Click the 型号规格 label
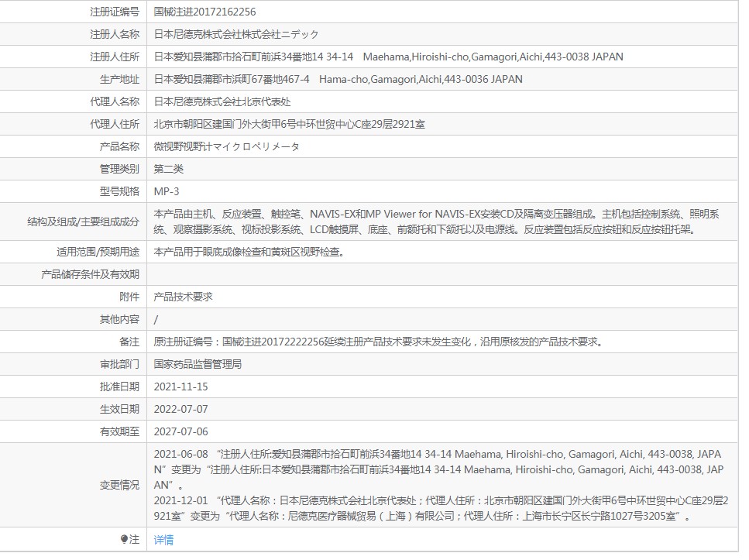This screenshot has width=749, height=560. tap(119, 191)
